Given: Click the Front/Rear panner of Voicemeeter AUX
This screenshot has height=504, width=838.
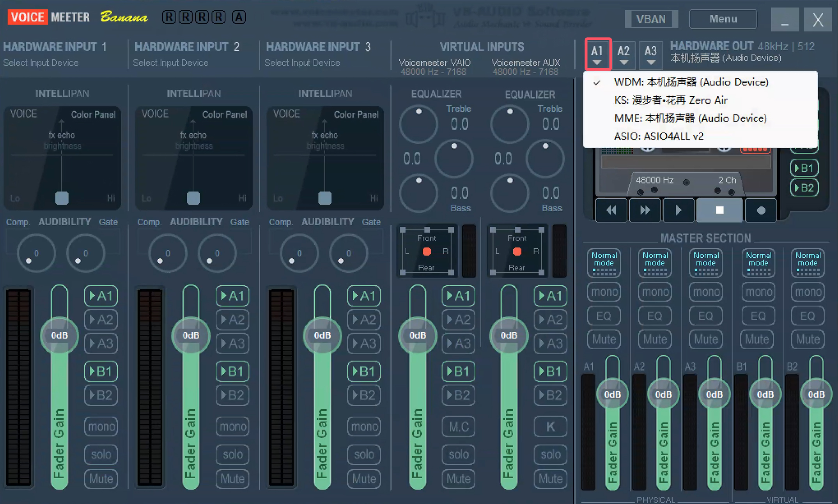Looking at the screenshot, I should coord(517,251).
